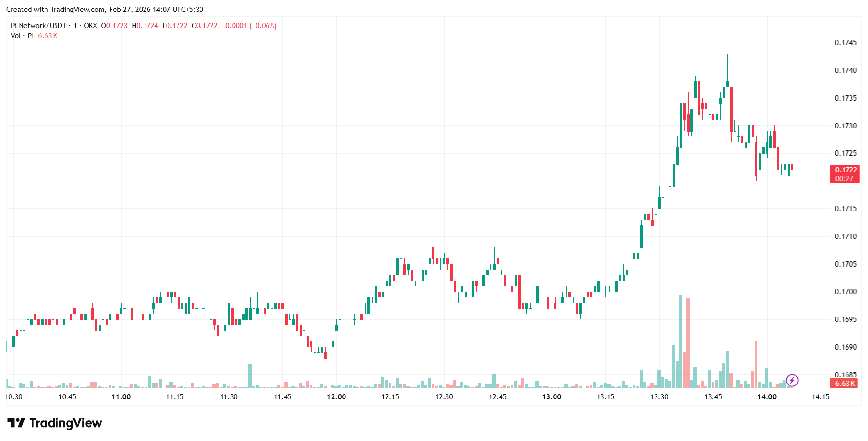Viewport: 868px width, 441px height.
Task: Click the 0.1700 price axis label
Action: 846,292
